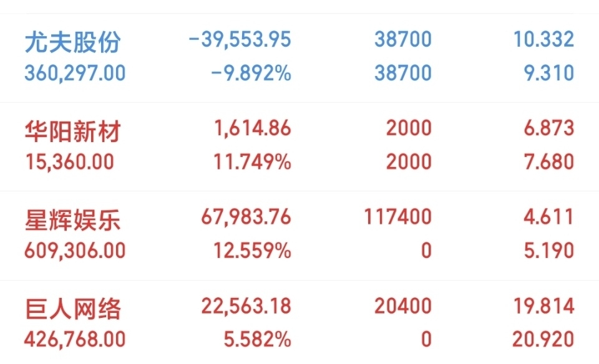The height and width of the screenshot is (364, 599).
Task: Select 巨人网络 profit 22,563.18
Action: [x=246, y=306]
